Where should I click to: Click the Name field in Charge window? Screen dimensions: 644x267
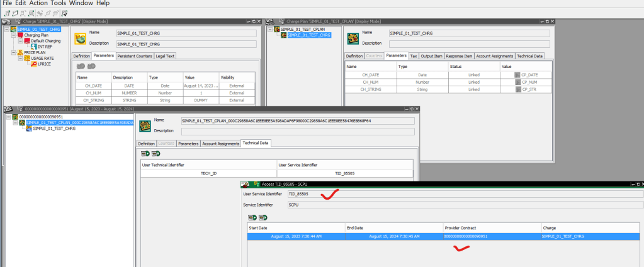186,33
